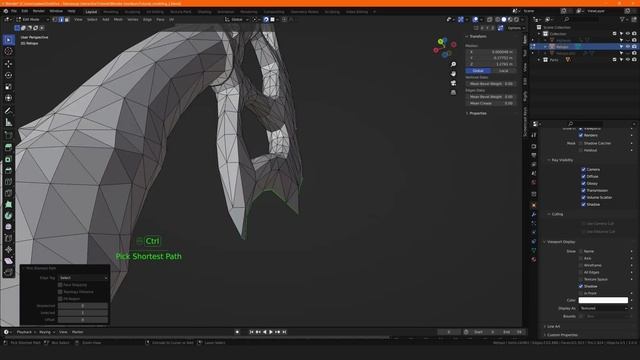Enable the All Edges checkbox

click(x=581, y=272)
